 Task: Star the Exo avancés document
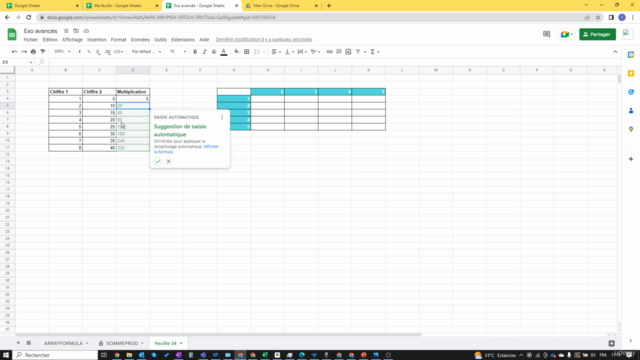coord(66,31)
